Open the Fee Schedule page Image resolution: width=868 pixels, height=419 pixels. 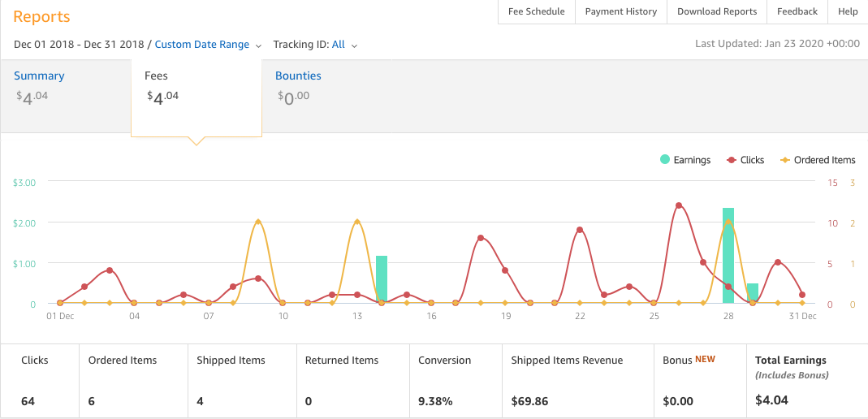536,11
